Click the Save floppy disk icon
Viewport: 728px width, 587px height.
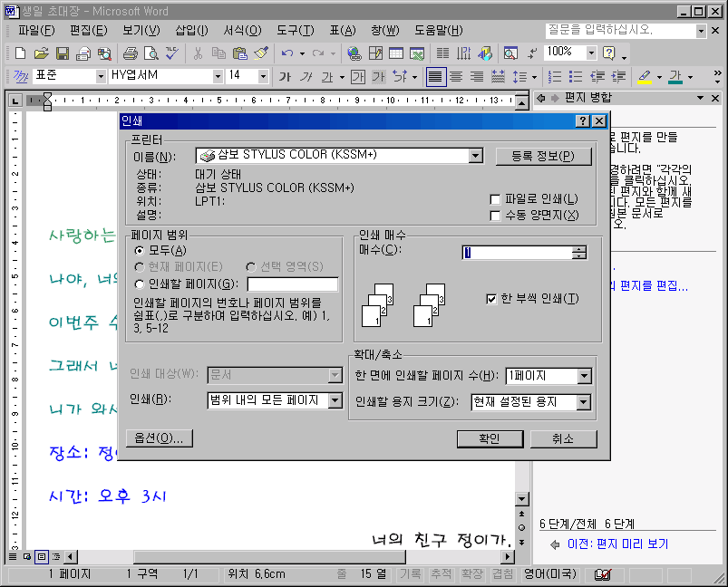pos(63,53)
